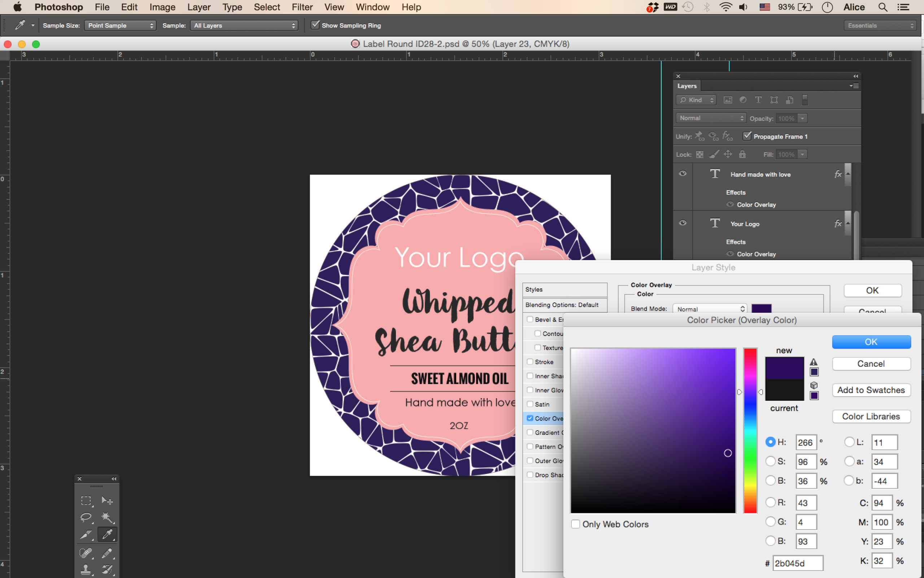Open the Filter menu
The height and width of the screenshot is (578, 924).
click(x=302, y=7)
